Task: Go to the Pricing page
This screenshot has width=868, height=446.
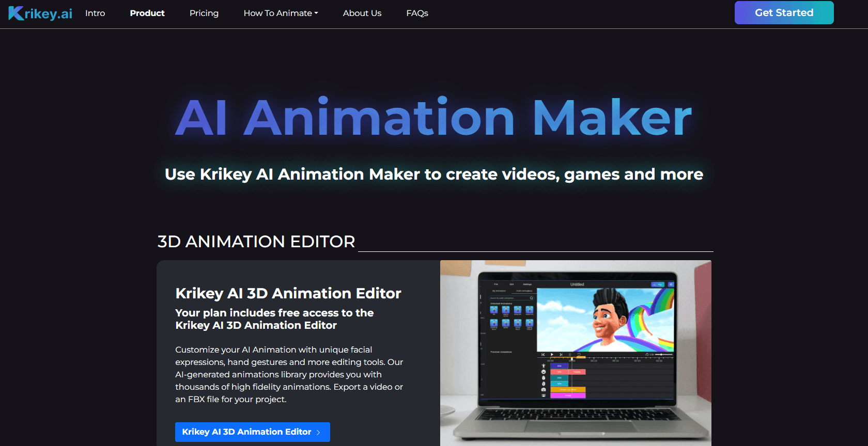Action: point(204,13)
